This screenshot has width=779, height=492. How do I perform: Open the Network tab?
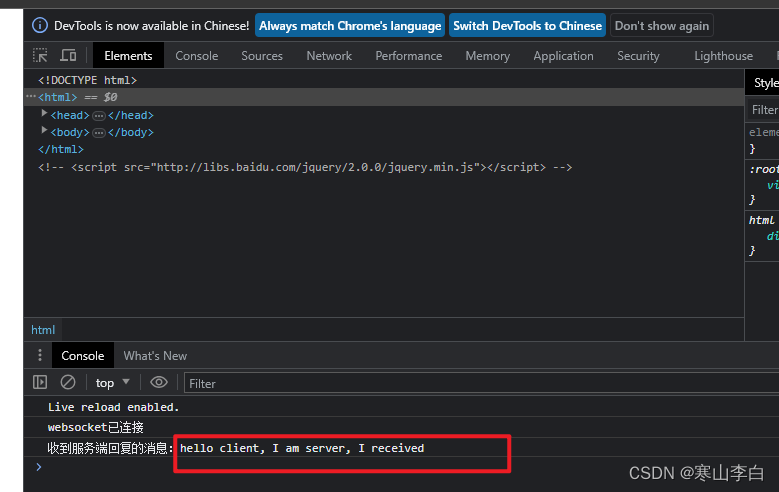pos(329,56)
